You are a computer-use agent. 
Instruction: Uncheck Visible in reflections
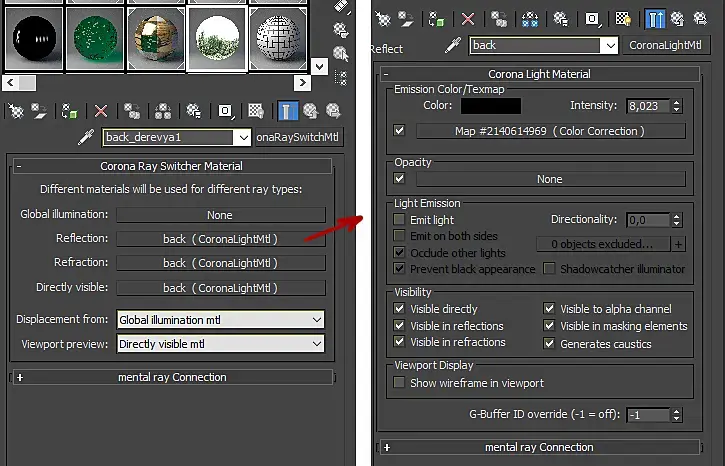399,325
